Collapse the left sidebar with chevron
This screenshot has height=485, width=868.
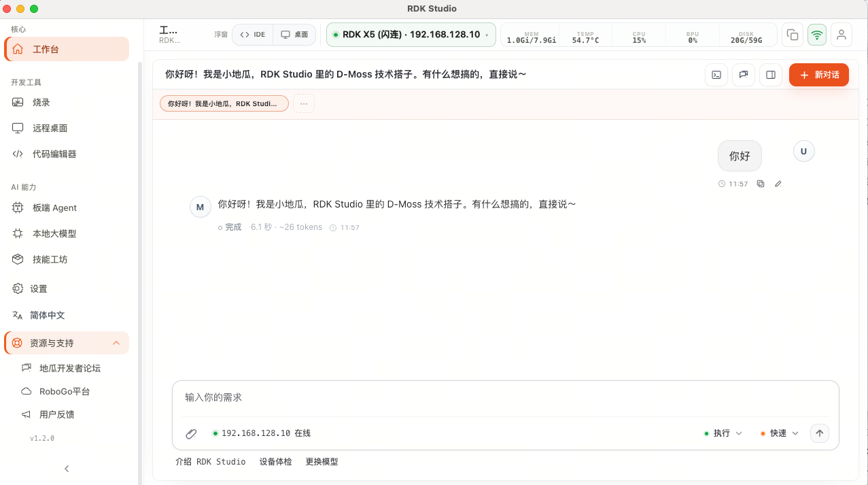coord(67,468)
